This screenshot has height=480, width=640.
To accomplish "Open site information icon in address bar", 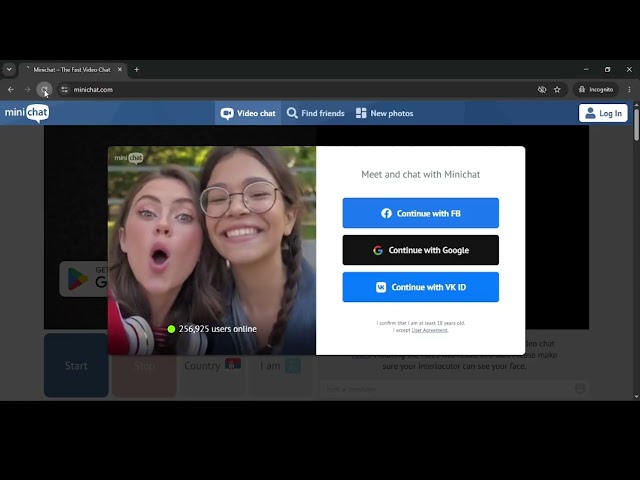I will click(x=64, y=89).
